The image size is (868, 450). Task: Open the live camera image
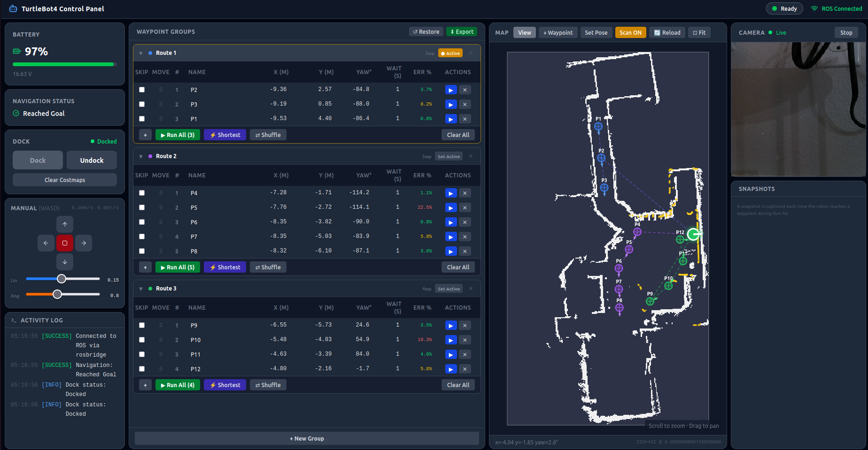pyautogui.click(x=798, y=109)
